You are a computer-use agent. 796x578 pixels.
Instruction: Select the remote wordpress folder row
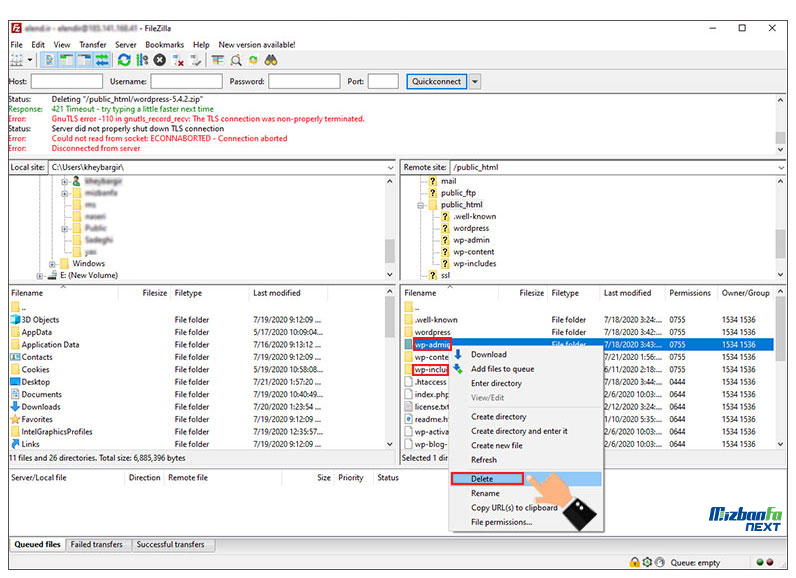[589, 332]
